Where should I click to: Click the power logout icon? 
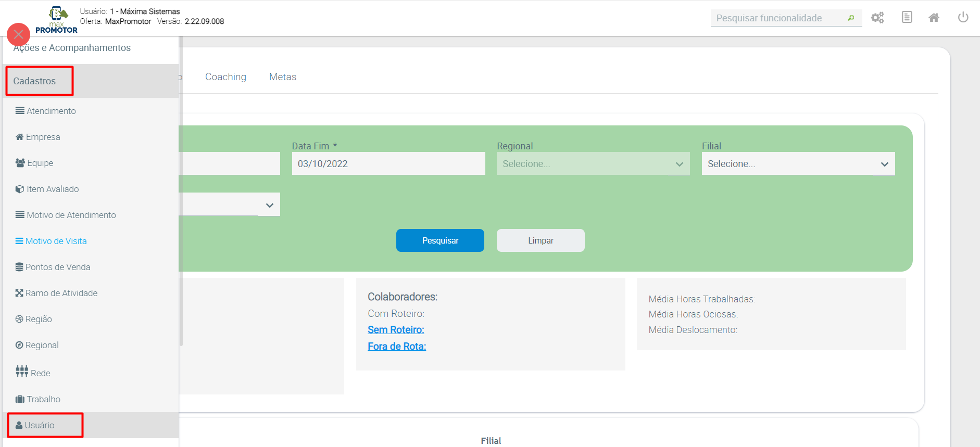[x=963, y=18]
